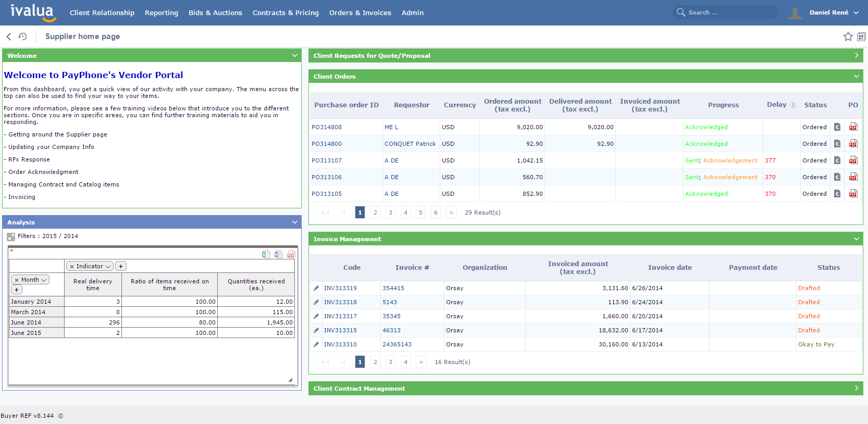Click the user avatar icon
868x424 pixels.
[795, 13]
